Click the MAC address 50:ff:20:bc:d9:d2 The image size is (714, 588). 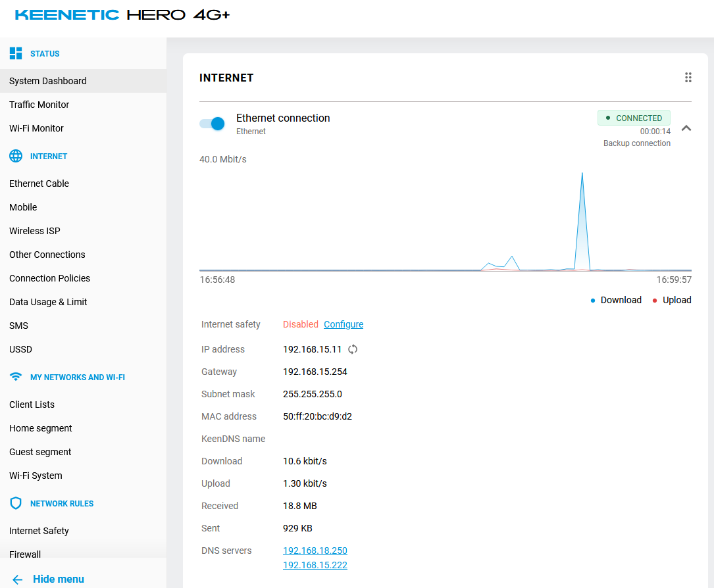point(317,416)
